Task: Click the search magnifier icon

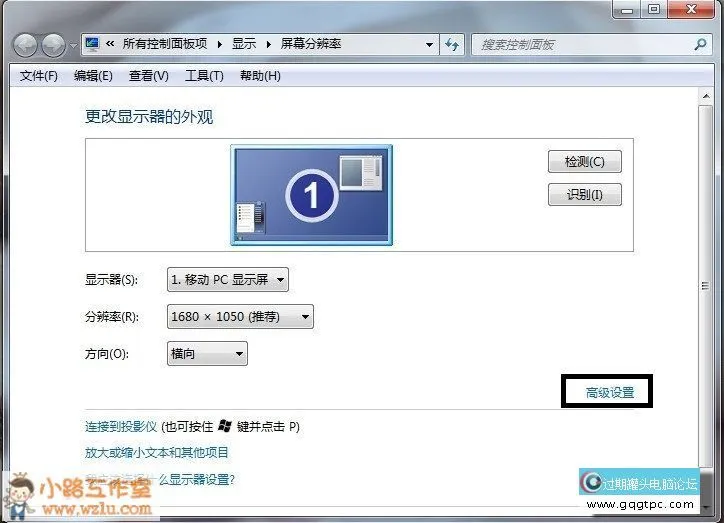Action: tap(700, 44)
